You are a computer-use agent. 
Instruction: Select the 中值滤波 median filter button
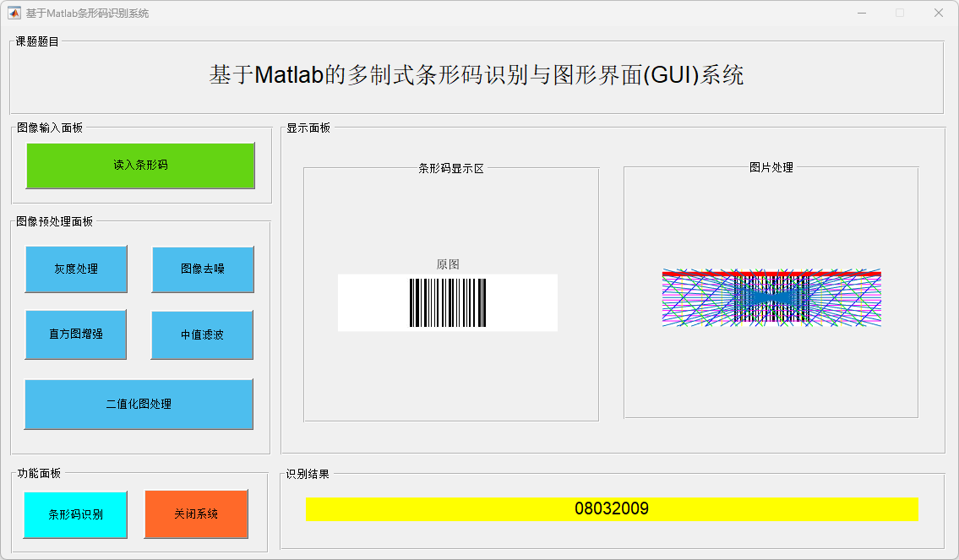coord(202,335)
